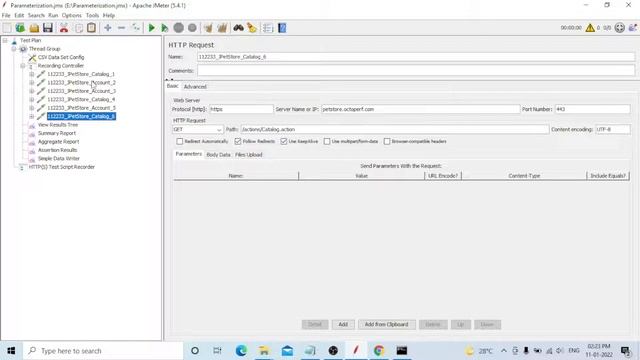Click the Paste clipboard icon
The width and height of the screenshot is (640, 360).
(91, 28)
